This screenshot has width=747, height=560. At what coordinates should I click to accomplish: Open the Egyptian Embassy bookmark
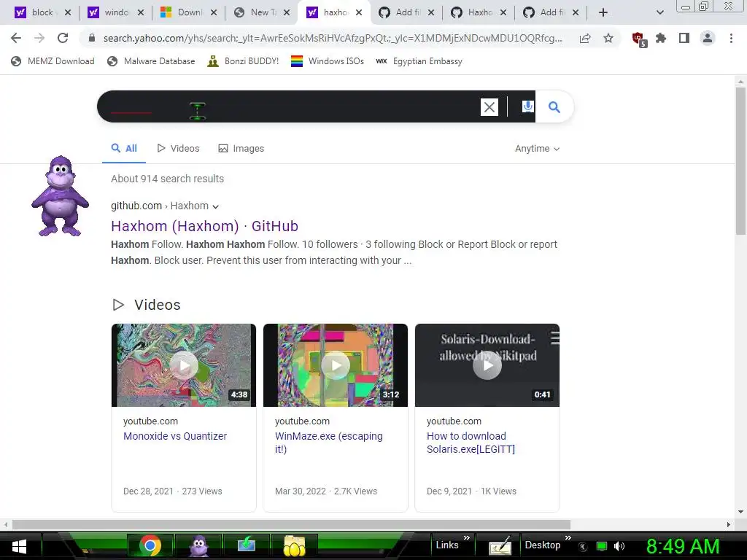click(419, 61)
